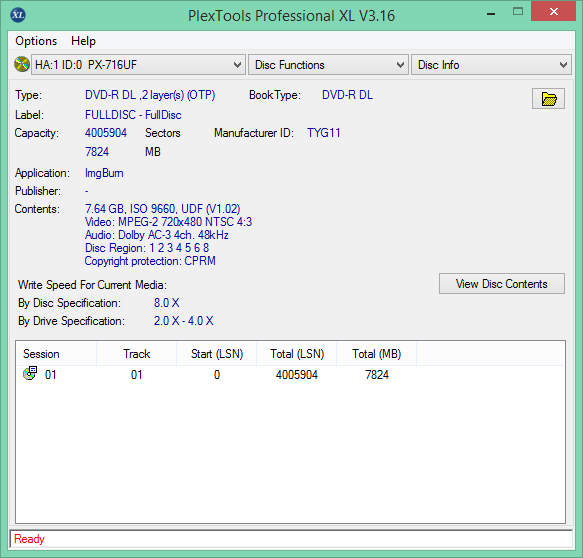Click the Audio: Dolby AC-3 4ch line
583x558 pixels.
pos(157,235)
